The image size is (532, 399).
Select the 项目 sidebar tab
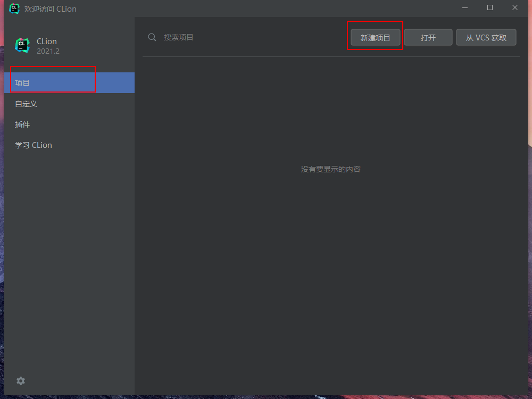[69, 83]
